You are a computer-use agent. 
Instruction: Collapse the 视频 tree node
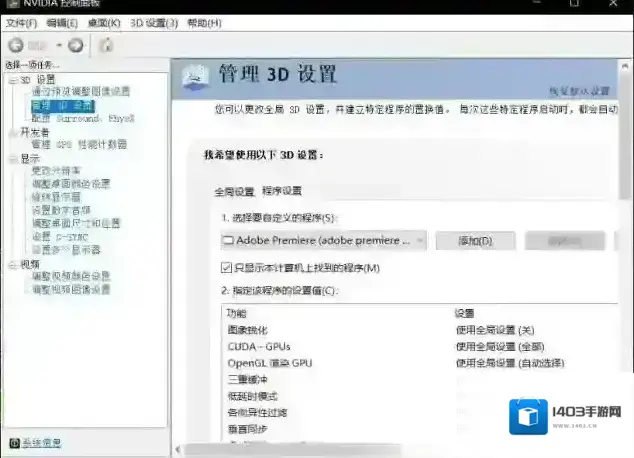coord(12,264)
